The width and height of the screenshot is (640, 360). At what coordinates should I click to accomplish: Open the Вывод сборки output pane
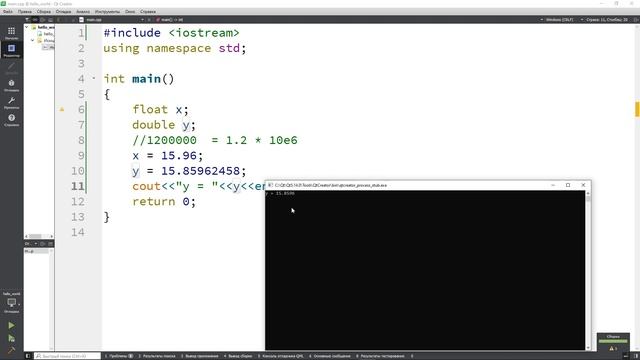pyautogui.click(x=238, y=356)
